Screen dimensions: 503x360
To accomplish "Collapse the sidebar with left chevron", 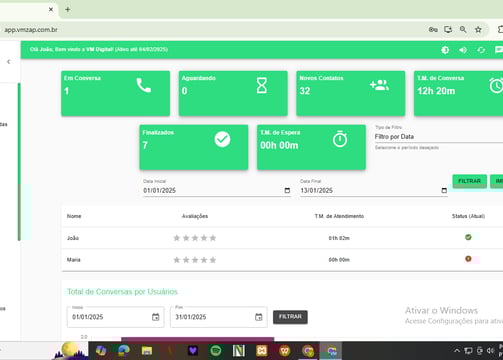I will [9, 62].
